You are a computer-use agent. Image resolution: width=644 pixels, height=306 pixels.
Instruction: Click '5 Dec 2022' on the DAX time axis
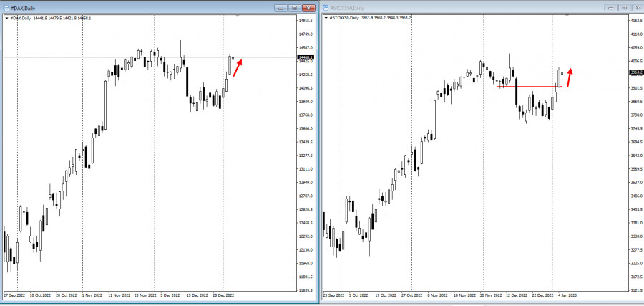click(170, 295)
